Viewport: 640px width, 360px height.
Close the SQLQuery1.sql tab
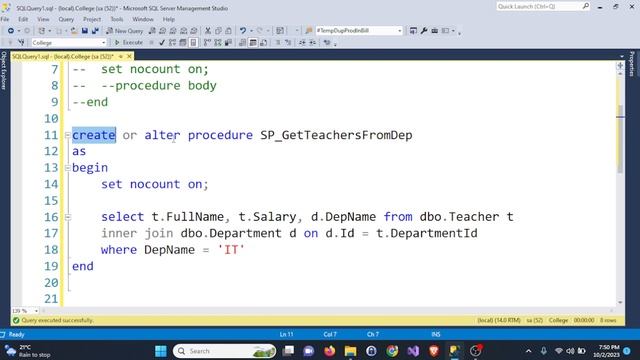129,56
